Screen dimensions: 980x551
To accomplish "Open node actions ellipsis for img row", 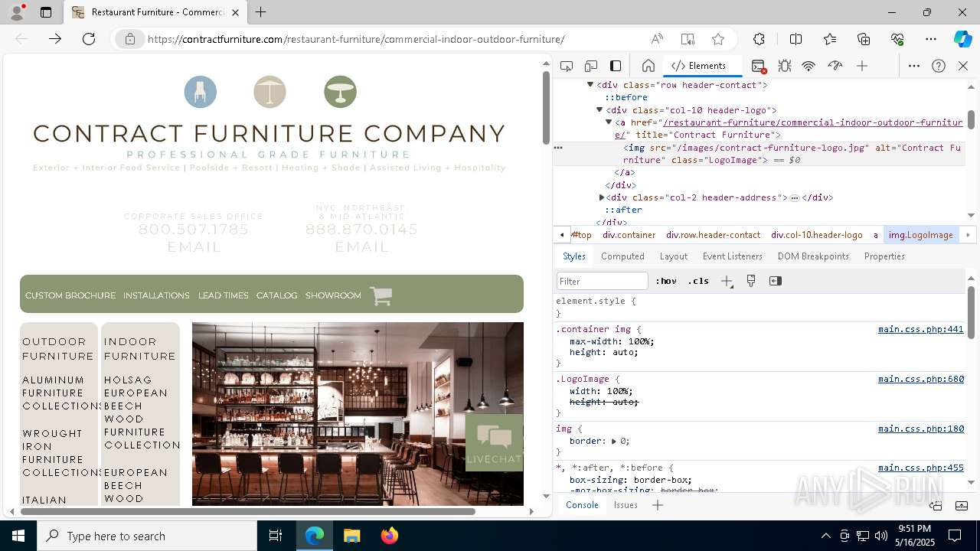I will pos(558,148).
